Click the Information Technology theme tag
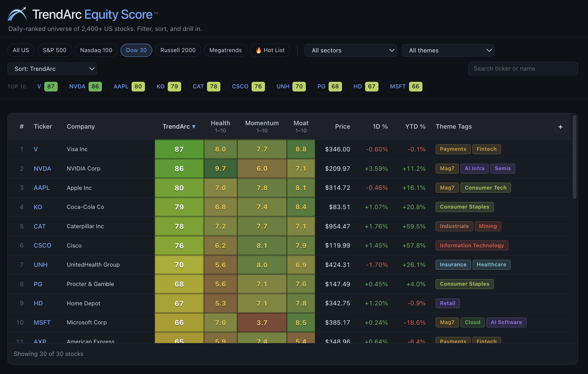 [472, 245]
